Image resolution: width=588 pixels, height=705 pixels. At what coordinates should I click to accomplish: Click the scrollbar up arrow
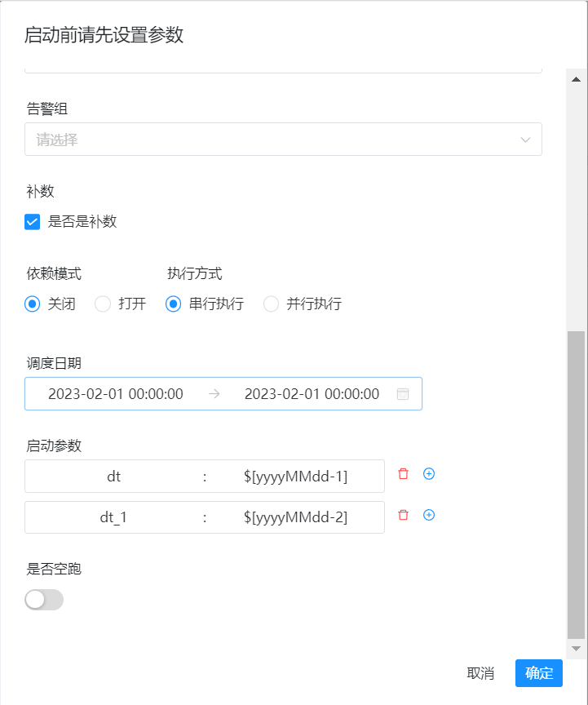[x=576, y=79]
